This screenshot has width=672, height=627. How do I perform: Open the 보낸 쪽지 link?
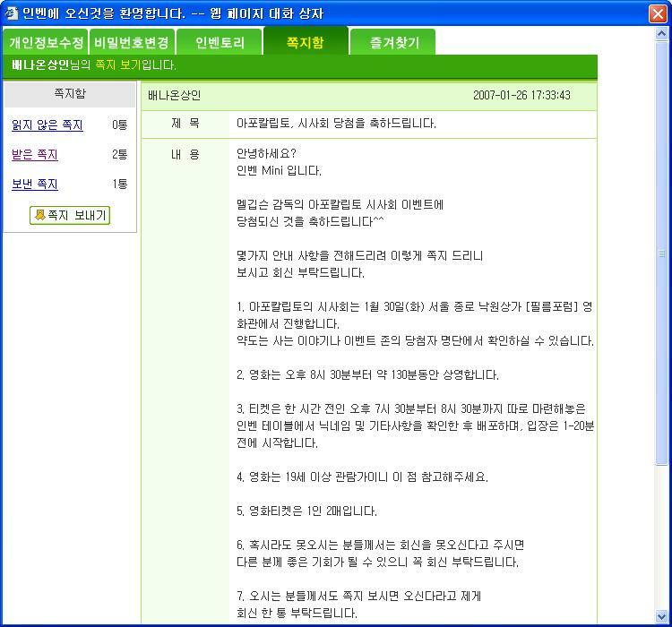click(x=35, y=184)
